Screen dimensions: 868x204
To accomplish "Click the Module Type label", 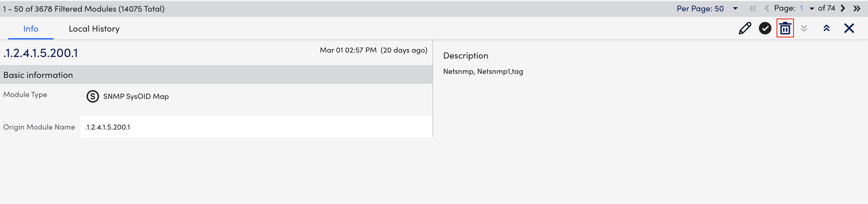I will tap(25, 95).
